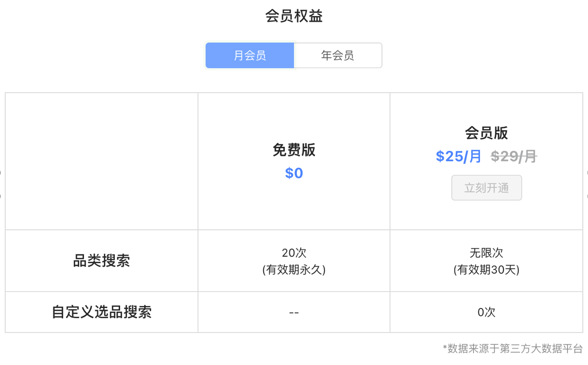Viewport: 588px width, 365px height.
Task: Click the 无限次 member quota cell
Action: pos(486,253)
